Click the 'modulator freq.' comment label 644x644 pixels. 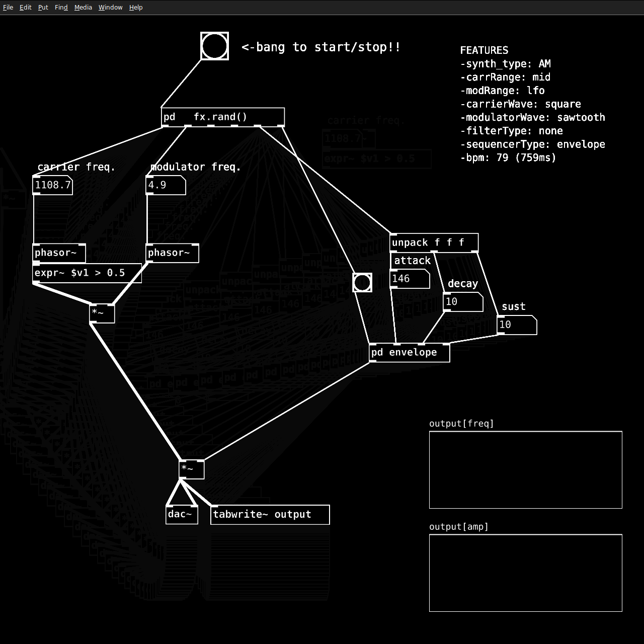click(x=195, y=167)
